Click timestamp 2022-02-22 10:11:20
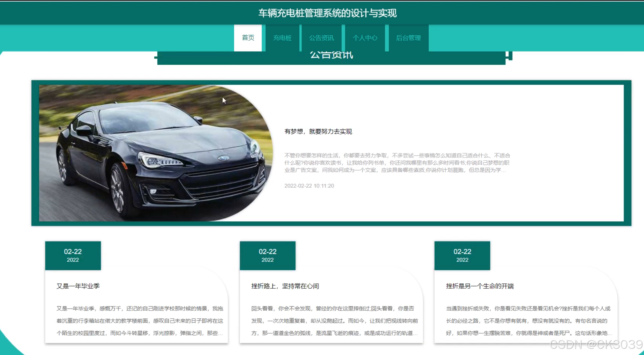 [x=309, y=186]
